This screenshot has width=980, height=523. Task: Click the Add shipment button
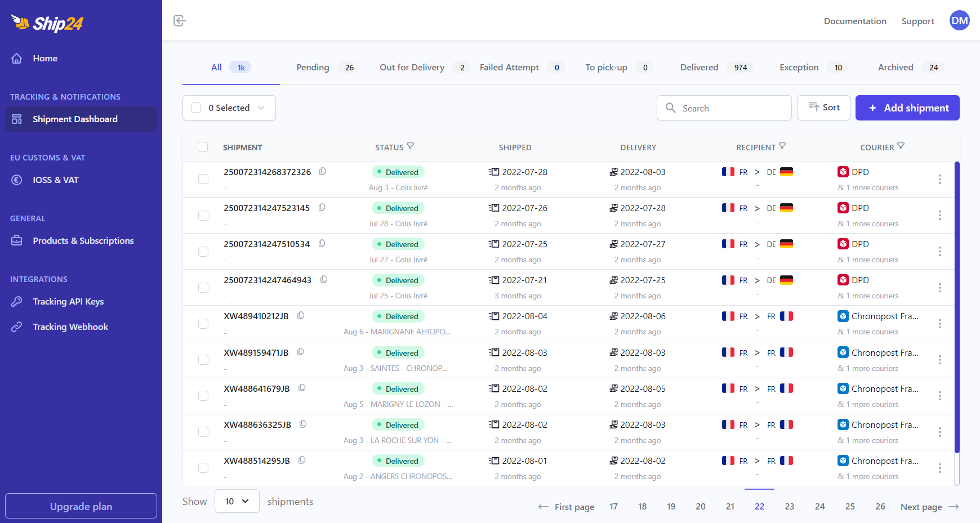coord(907,108)
